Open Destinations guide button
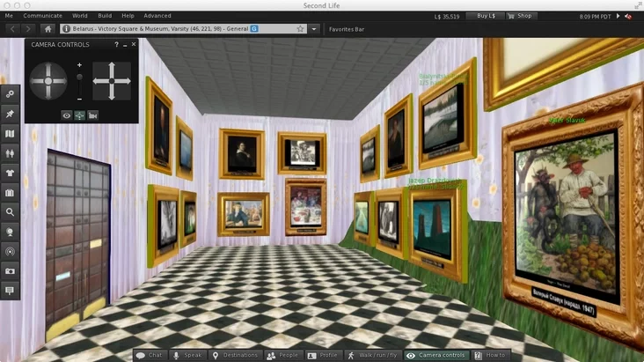The height and width of the screenshot is (362, 644). coord(235,356)
